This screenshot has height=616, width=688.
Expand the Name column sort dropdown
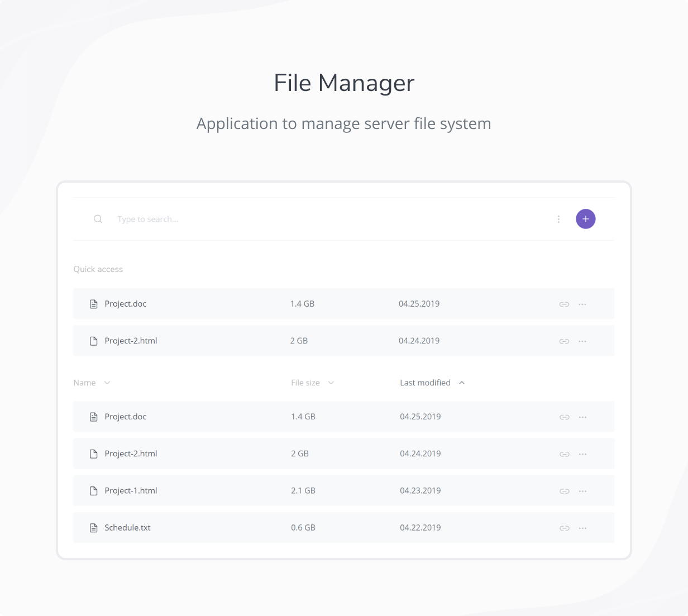coord(92,383)
